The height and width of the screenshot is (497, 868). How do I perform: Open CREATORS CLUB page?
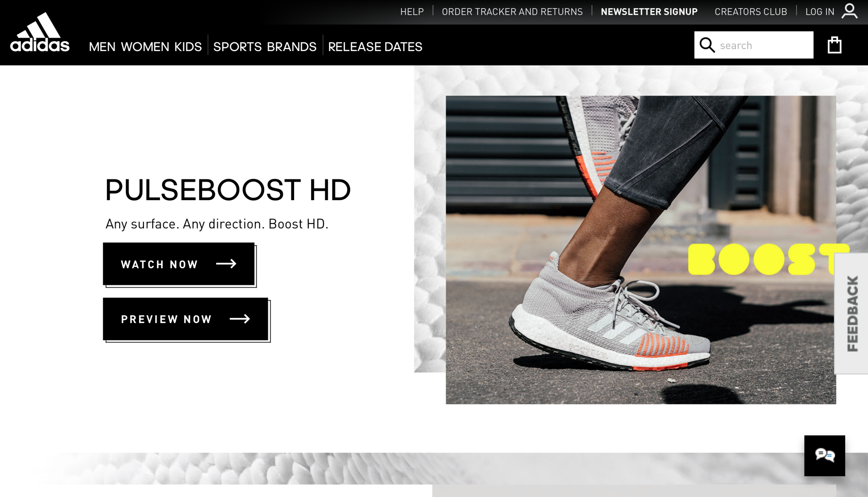tap(751, 11)
